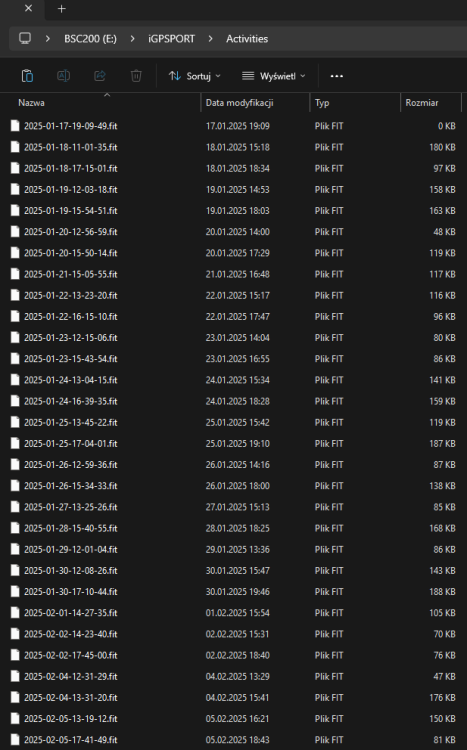Click the Share icon in toolbar
This screenshot has width=467, height=750.
[100, 76]
